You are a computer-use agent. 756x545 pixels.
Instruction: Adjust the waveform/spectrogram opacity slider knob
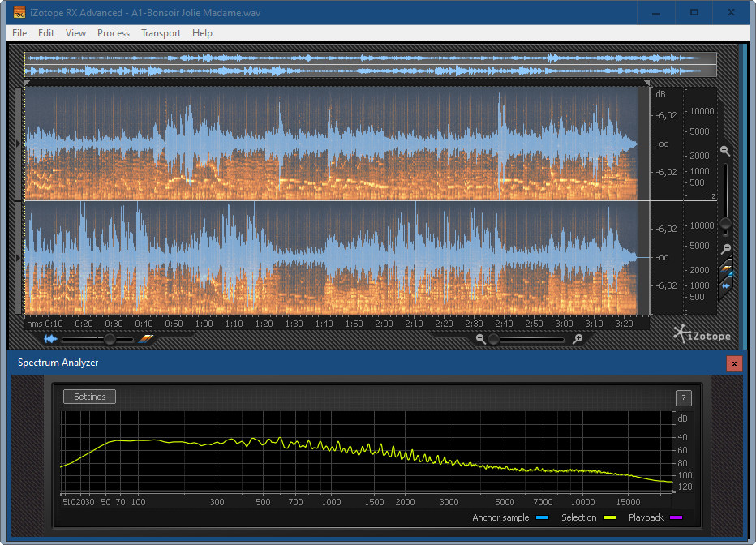coord(110,340)
